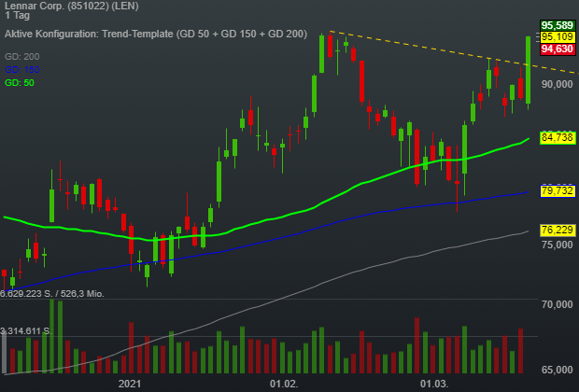
Task: Click the yellow dashed downtrend line
Action: click(454, 53)
